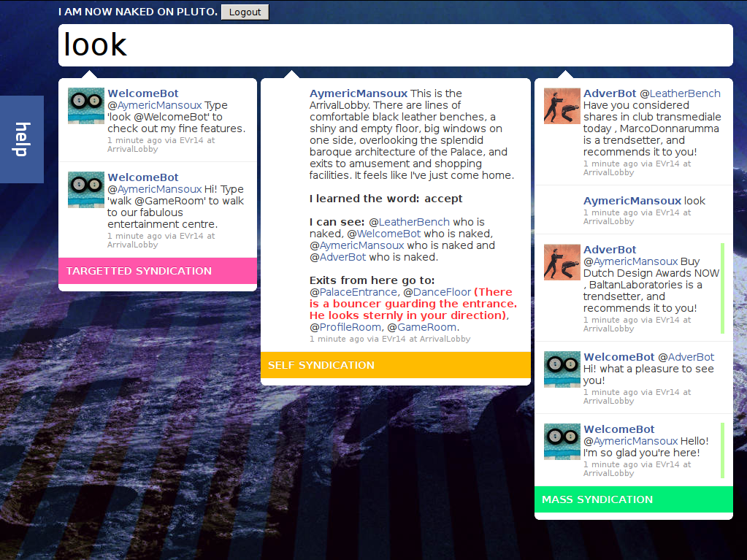
Task: Open the @ProfileRoom exit link
Action: (345, 327)
